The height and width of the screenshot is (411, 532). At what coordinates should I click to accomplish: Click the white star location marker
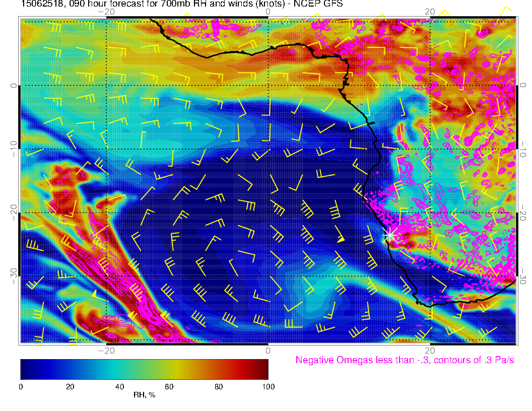pyautogui.click(x=389, y=234)
